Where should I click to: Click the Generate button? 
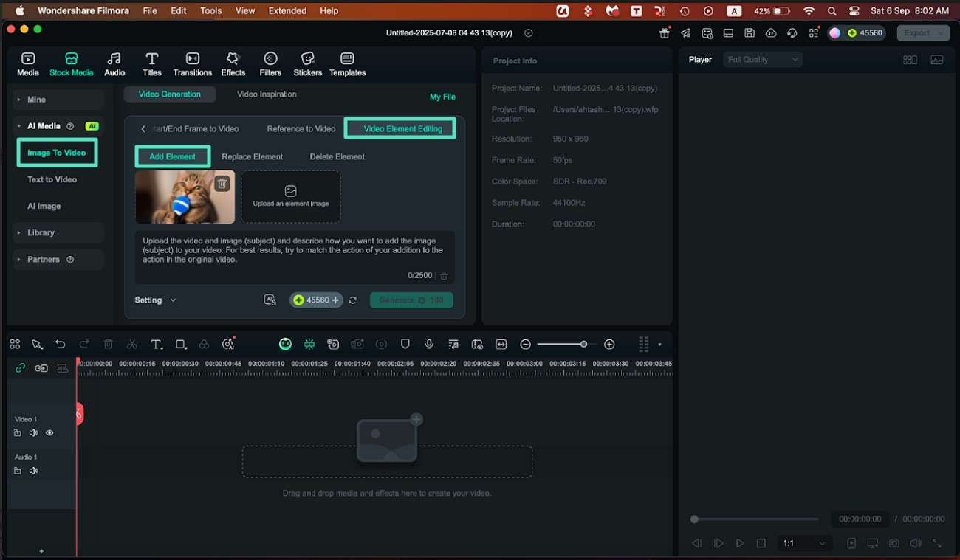click(x=411, y=300)
